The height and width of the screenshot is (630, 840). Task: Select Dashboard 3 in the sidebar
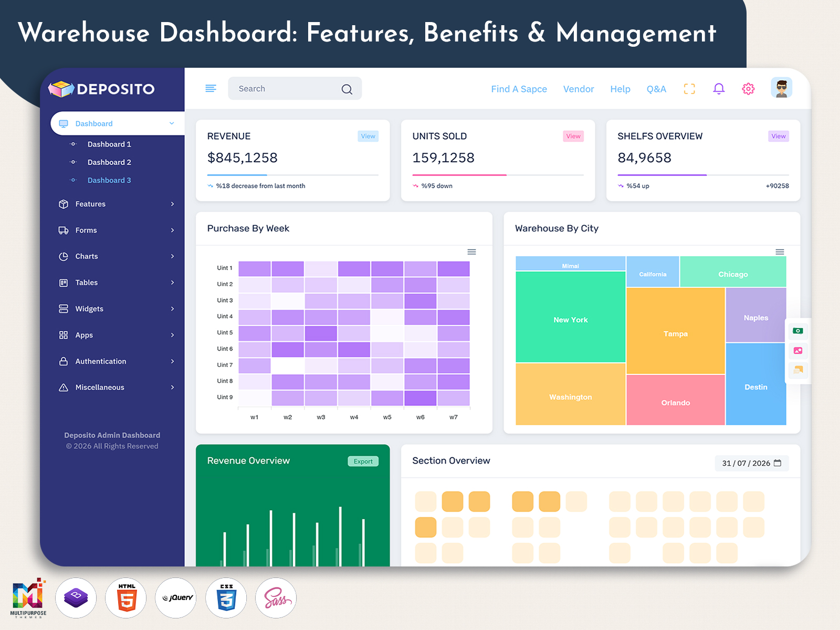click(109, 180)
